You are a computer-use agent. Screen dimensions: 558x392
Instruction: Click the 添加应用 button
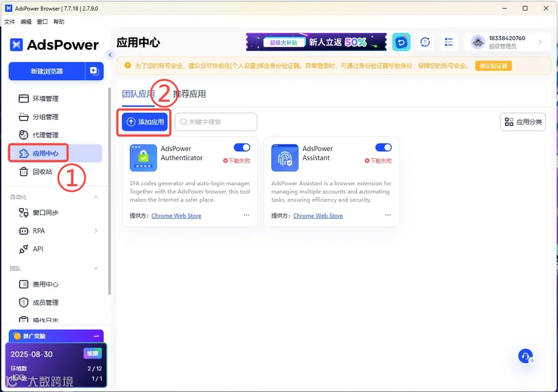tap(144, 122)
